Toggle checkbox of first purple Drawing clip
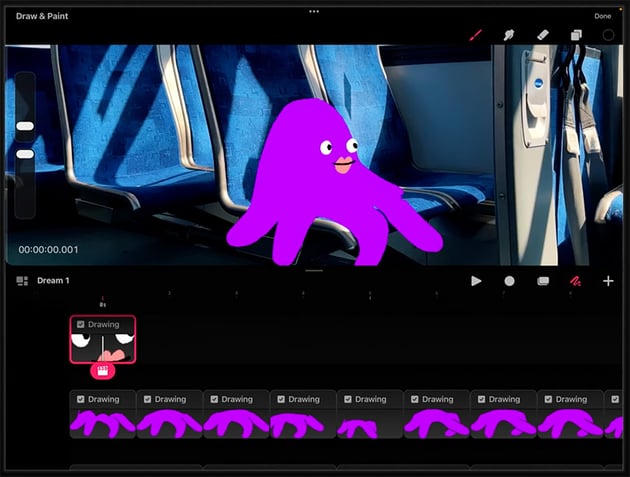The height and width of the screenshot is (477, 630). point(81,399)
